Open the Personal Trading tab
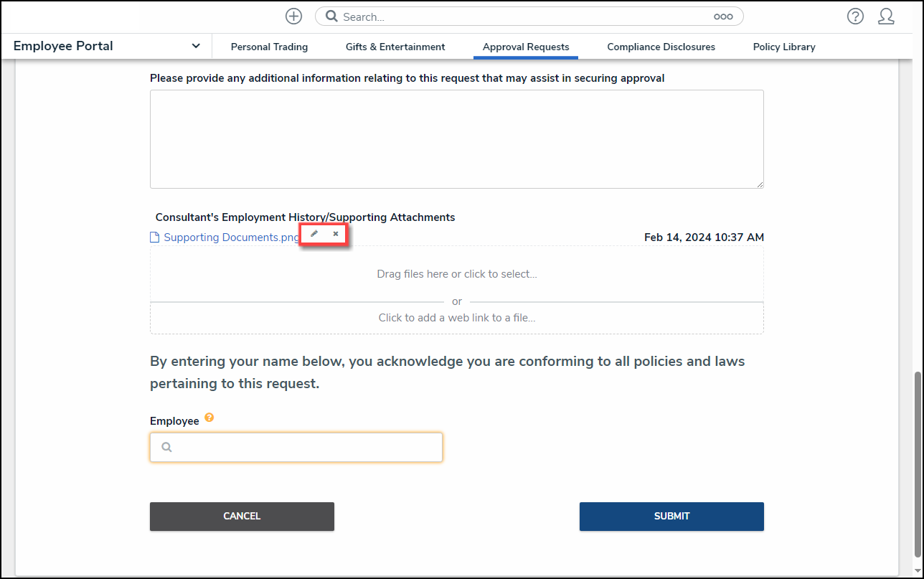Viewport: 924px width, 579px height. 269,47
